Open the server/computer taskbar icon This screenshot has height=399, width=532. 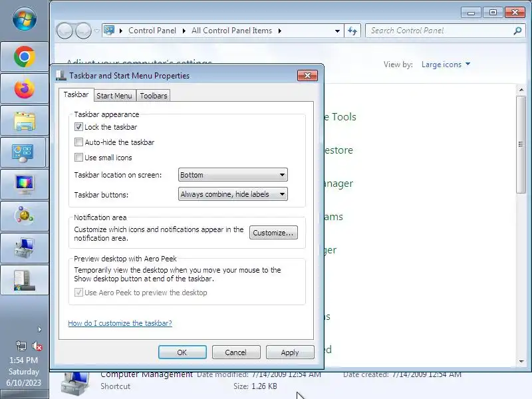[25, 280]
